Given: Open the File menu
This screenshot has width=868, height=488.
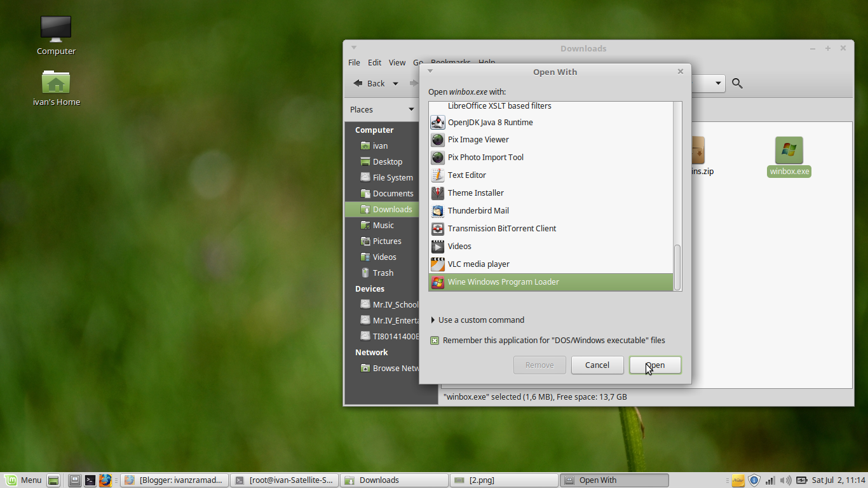Looking at the screenshot, I should point(354,62).
